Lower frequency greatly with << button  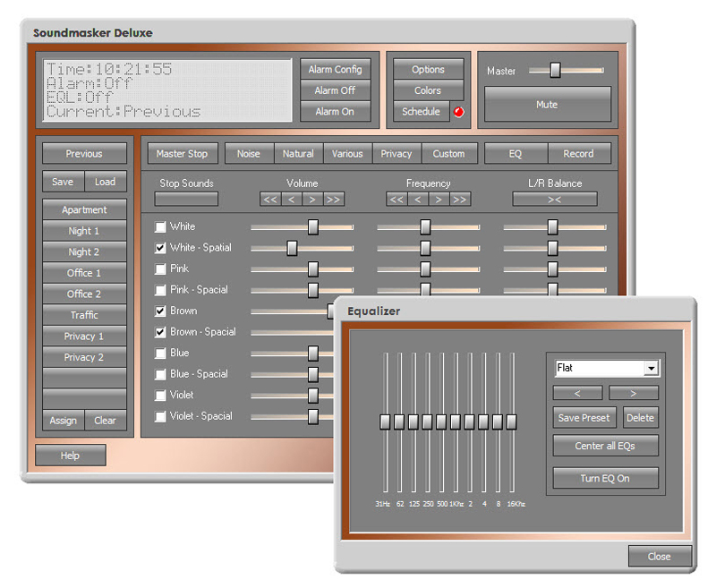[x=396, y=200]
